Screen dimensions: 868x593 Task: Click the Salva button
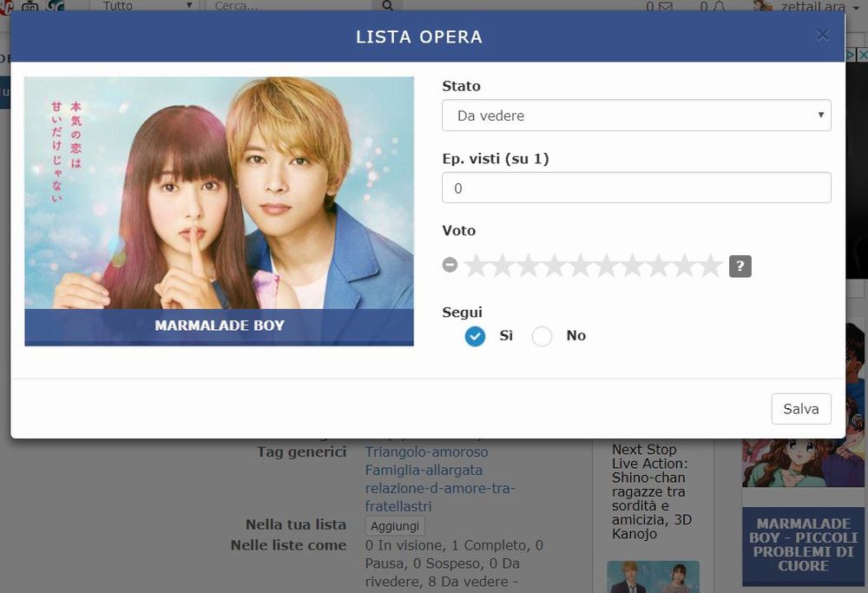[801, 409]
